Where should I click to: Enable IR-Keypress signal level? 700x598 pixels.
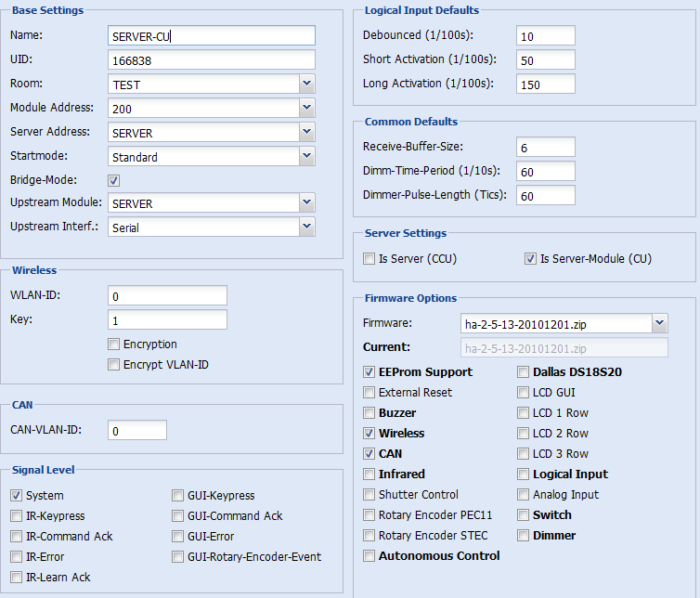17,516
